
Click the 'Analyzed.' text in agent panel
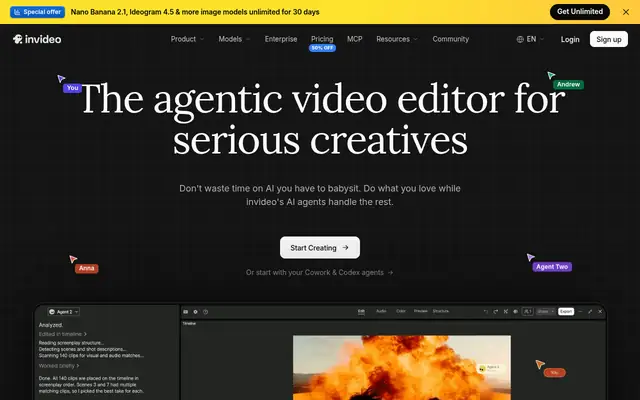51,325
